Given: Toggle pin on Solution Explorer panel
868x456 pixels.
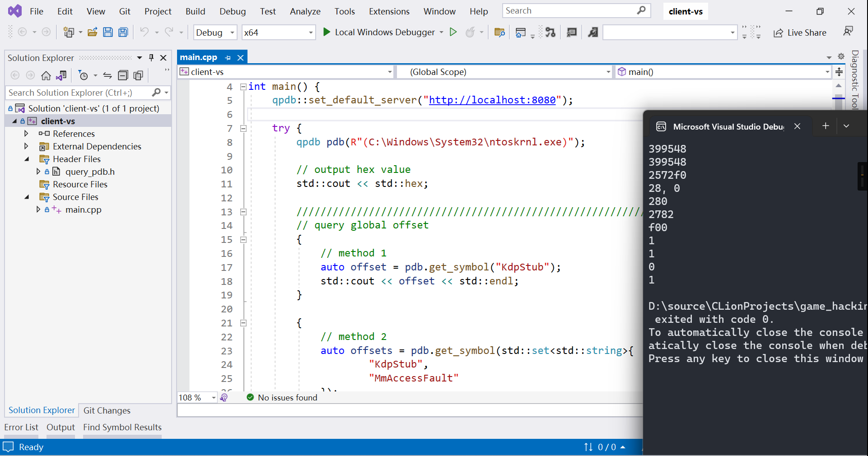Looking at the screenshot, I should [x=151, y=58].
